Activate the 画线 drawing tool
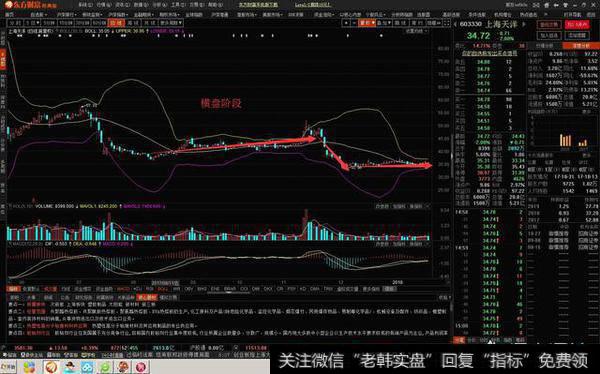Viewport: 600px width, 374px height. (400, 23)
